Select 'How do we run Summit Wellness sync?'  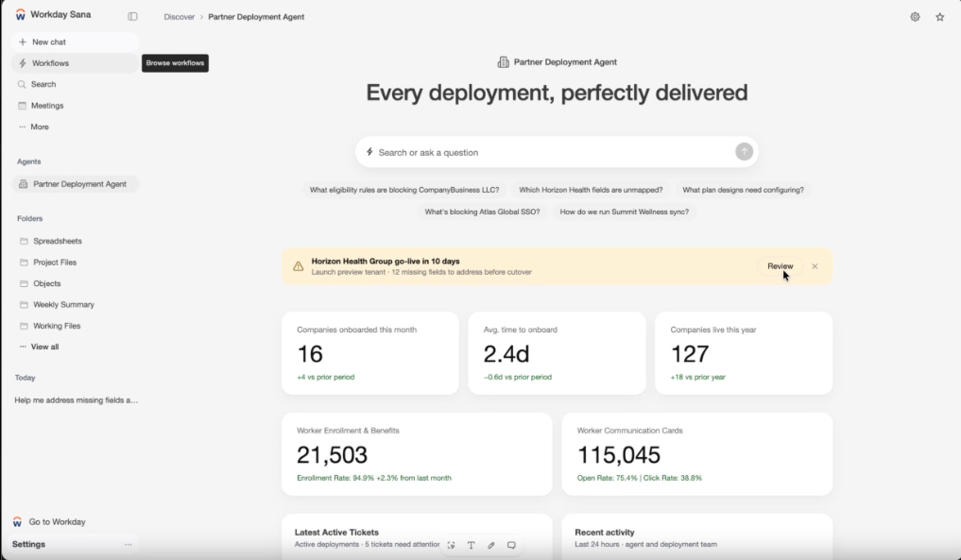pos(624,212)
